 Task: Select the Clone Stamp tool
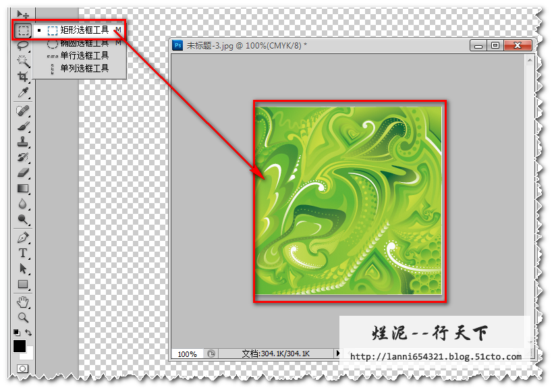click(23, 141)
